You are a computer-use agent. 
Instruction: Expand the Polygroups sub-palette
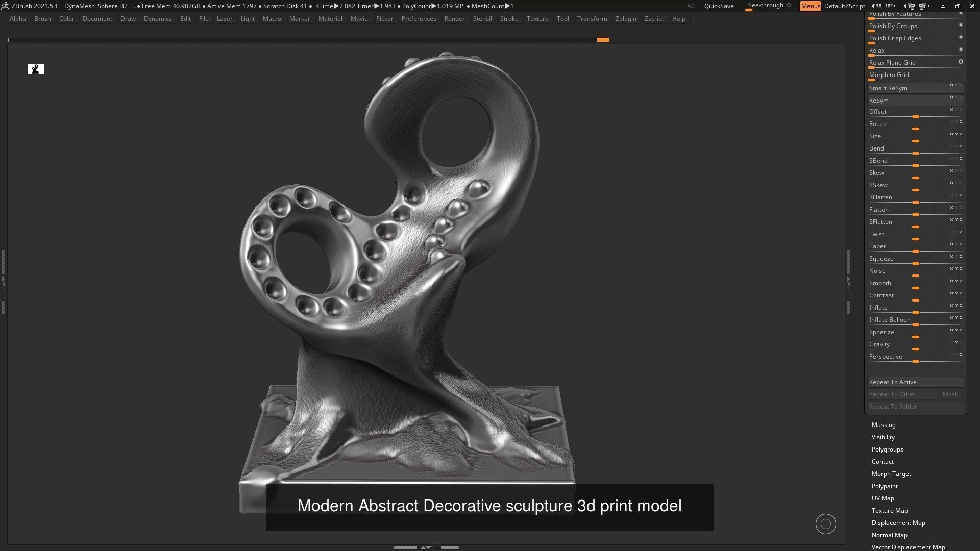pyautogui.click(x=887, y=449)
